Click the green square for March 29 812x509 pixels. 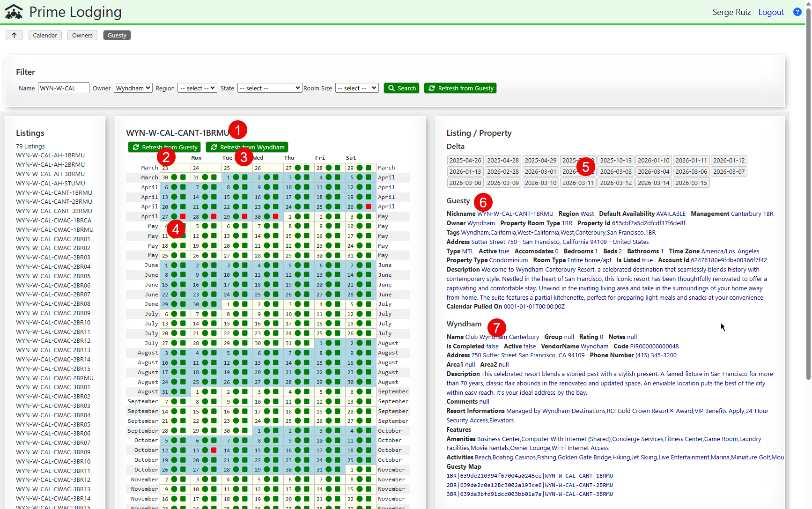pos(369,168)
